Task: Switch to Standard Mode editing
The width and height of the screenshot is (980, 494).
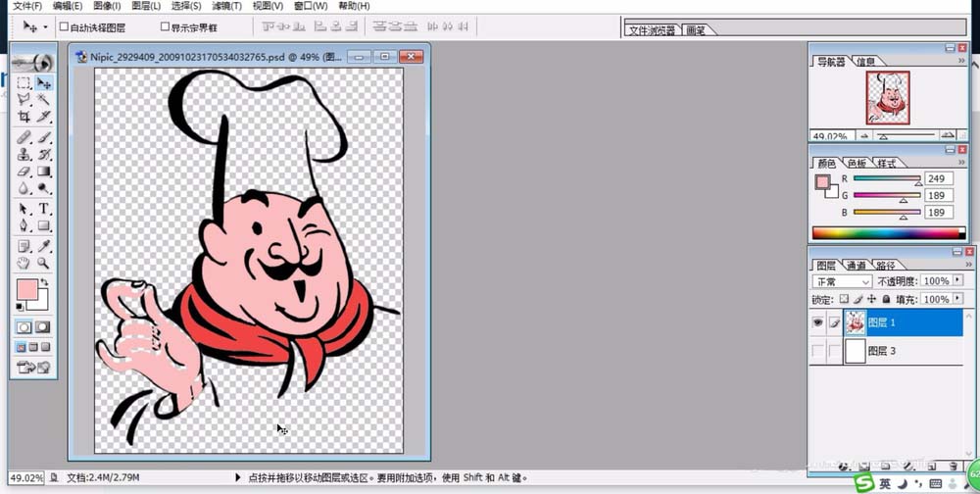Action: click(24, 327)
